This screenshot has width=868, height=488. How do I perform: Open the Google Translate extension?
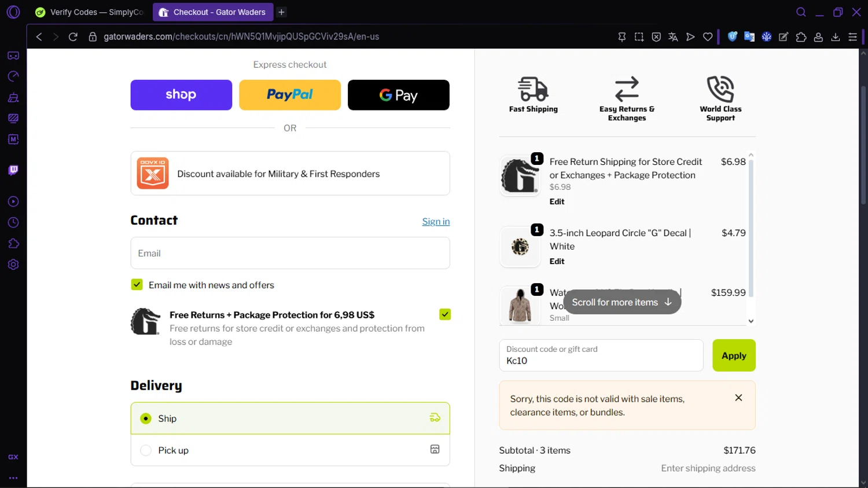coord(749,36)
